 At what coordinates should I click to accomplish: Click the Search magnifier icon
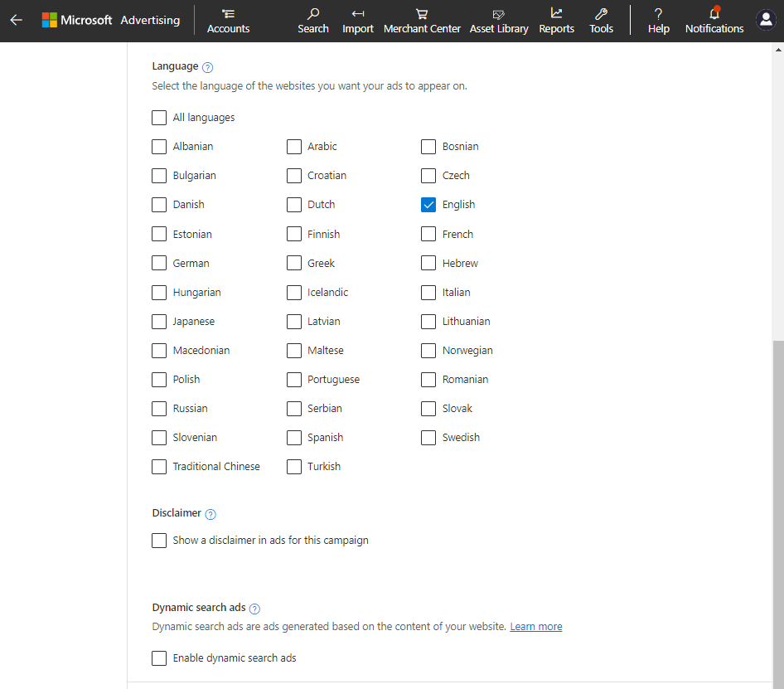pyautogui.click(x=312, y=14)
